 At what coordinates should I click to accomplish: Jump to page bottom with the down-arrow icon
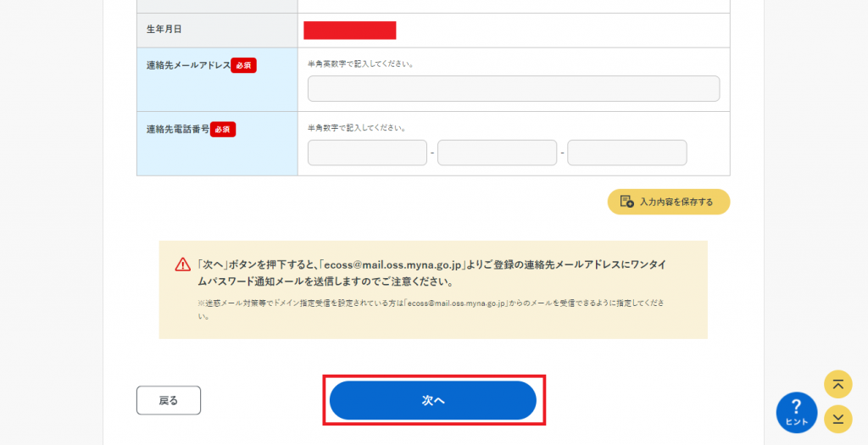[x=838, y=419]
